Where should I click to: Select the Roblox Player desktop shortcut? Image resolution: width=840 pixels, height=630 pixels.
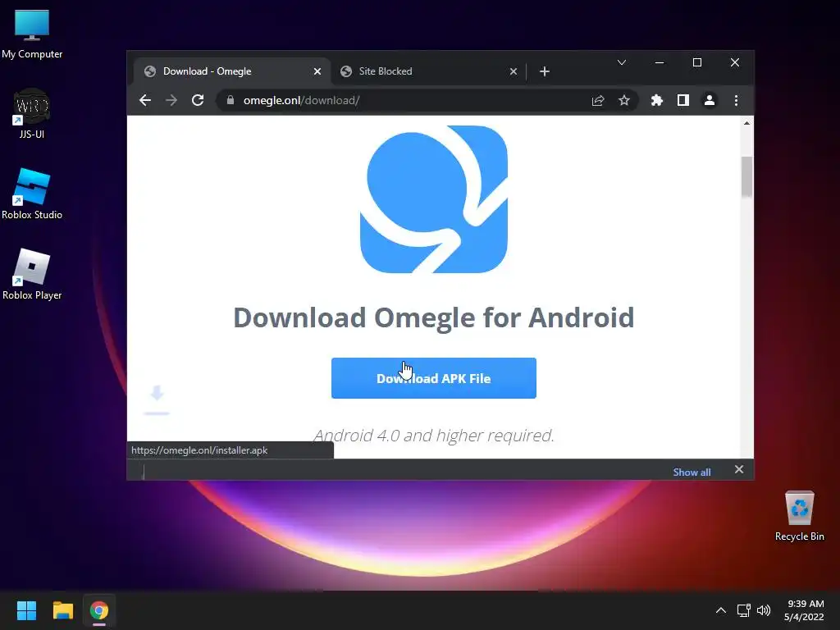(x=32, y=274)
